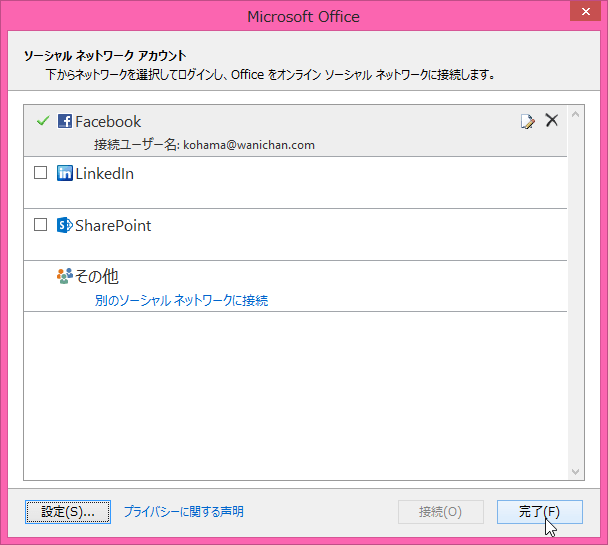This screenshot has height=545, width=608.
Task: Click the scrollbar down arrow
Action: coord(575,472)
